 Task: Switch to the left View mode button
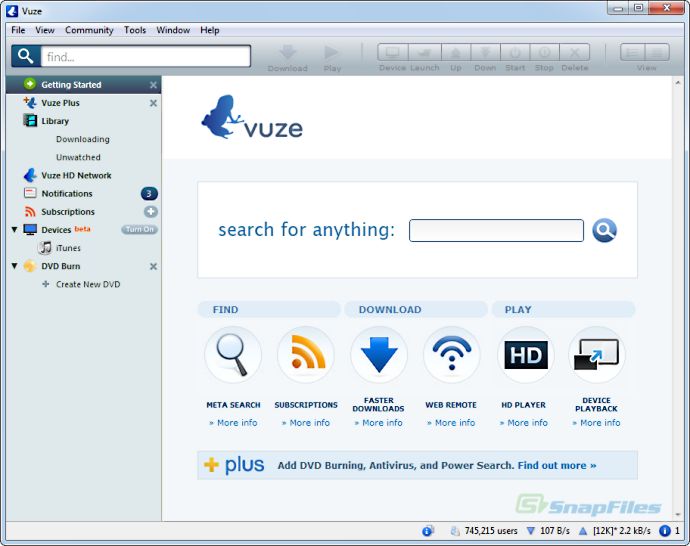(632, 52)
